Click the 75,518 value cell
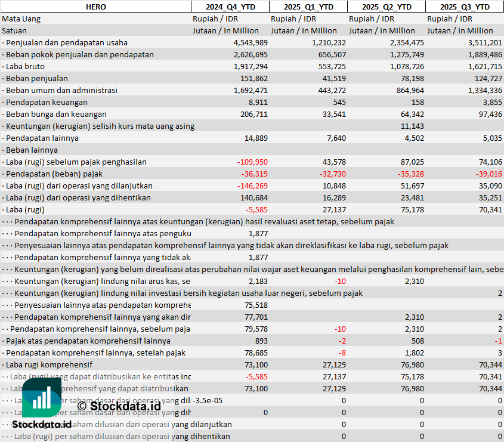This screenshot has height=442, width=504. coord(256,305)
